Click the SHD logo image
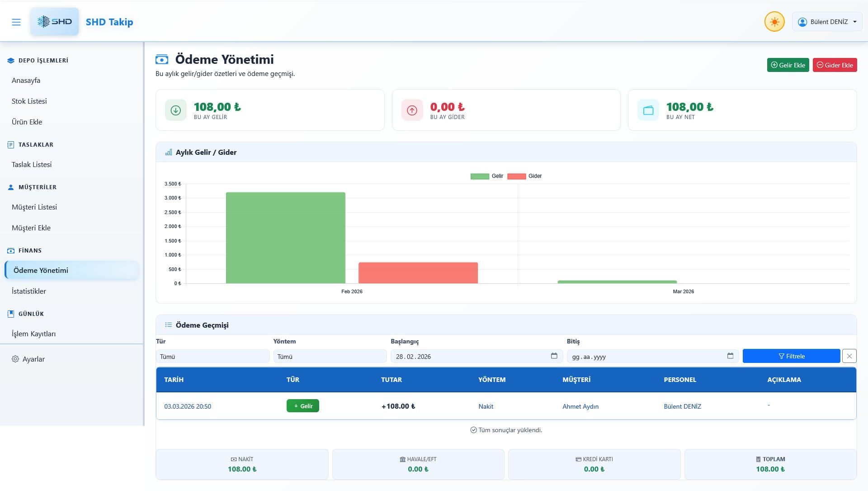Viewport: 868px width, 491px height. 55,22
